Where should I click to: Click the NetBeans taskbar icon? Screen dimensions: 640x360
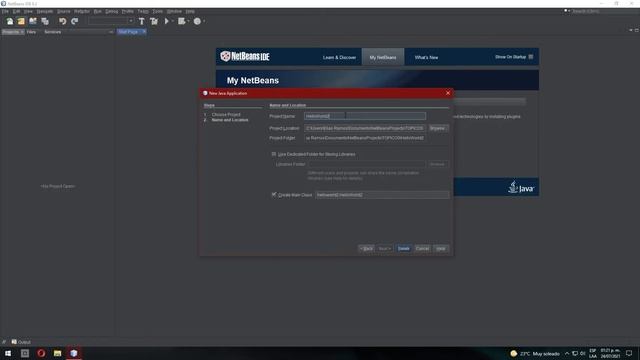pos(73,353)
